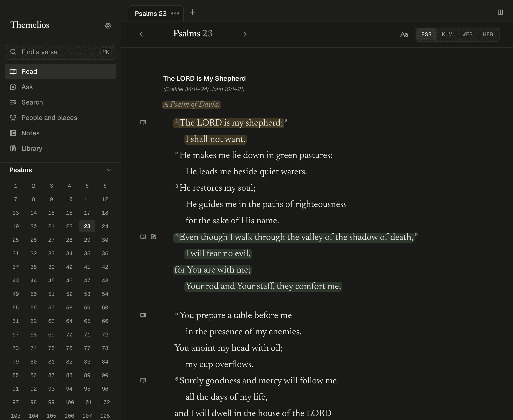Viewport: 513px width, 420px height.
Task: Open the Psalms 23 book title picker
Action: pos(193,33)
